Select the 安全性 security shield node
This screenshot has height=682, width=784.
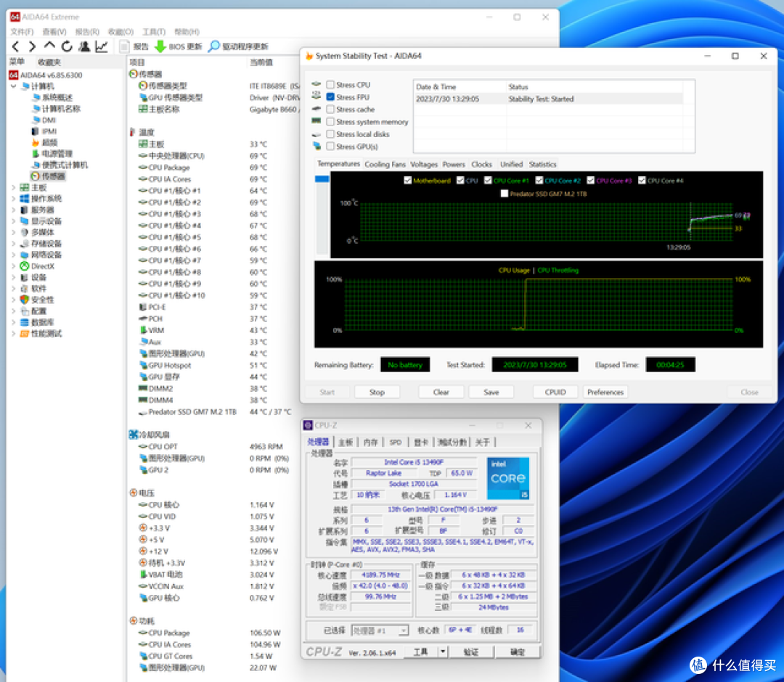coord(37,300)
